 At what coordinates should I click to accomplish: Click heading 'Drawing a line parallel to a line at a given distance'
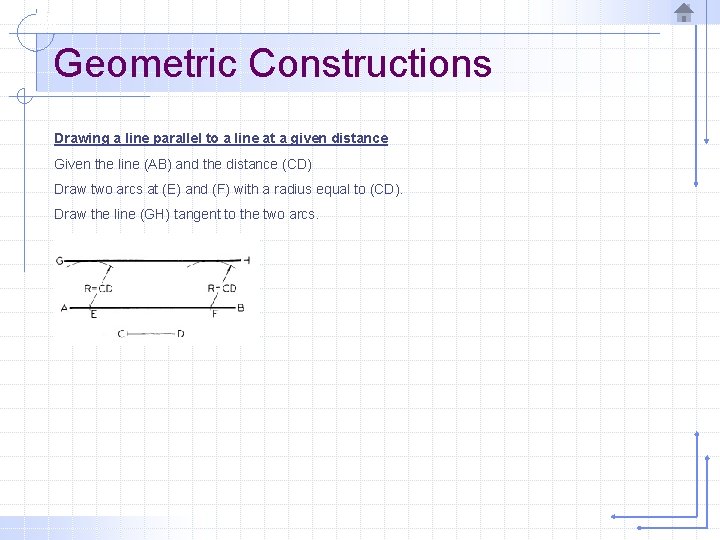coord(221,138)
